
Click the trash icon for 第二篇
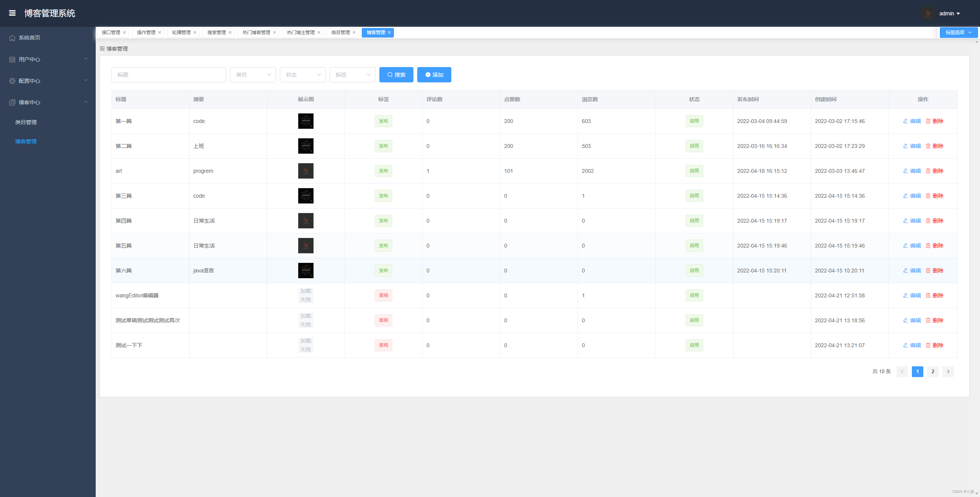[928, 146]
